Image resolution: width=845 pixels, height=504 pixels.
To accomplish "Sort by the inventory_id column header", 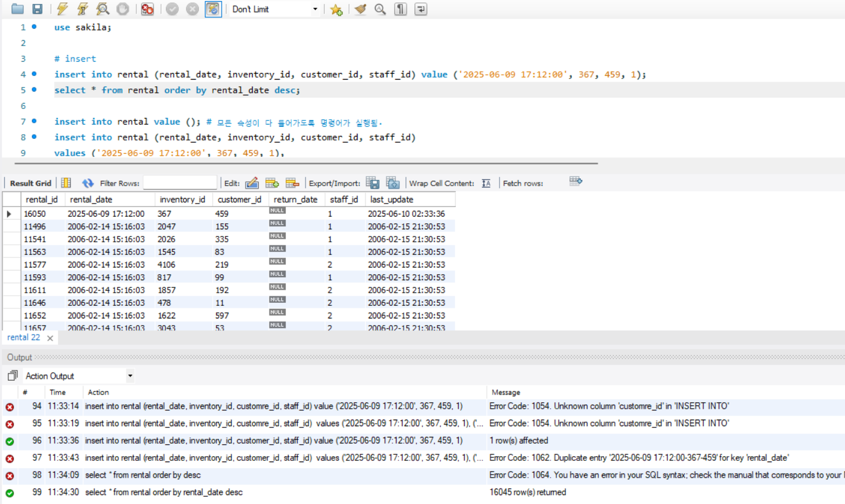I will [x=183, y=199].
